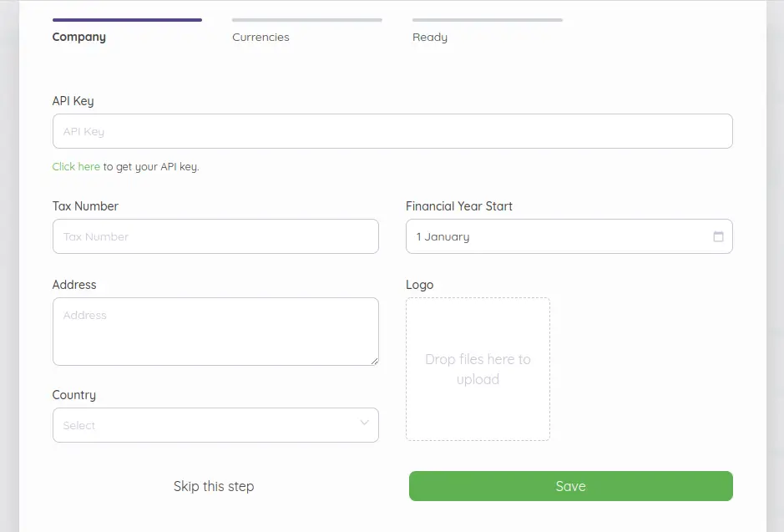Click the Country dropdown chevron arrow
This screenshot has height=532, width=784.
[x=365, y=423]
